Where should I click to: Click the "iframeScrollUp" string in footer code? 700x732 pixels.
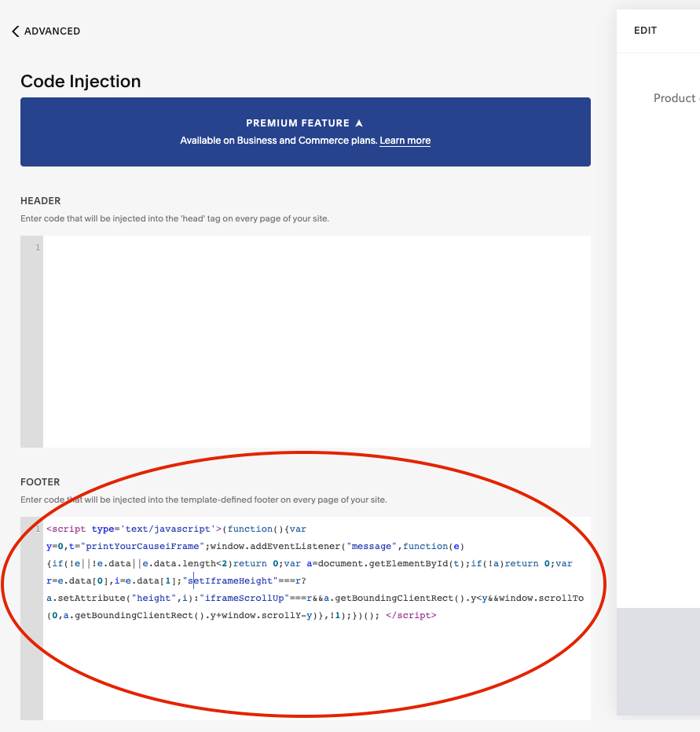click(x=244, y=598)
